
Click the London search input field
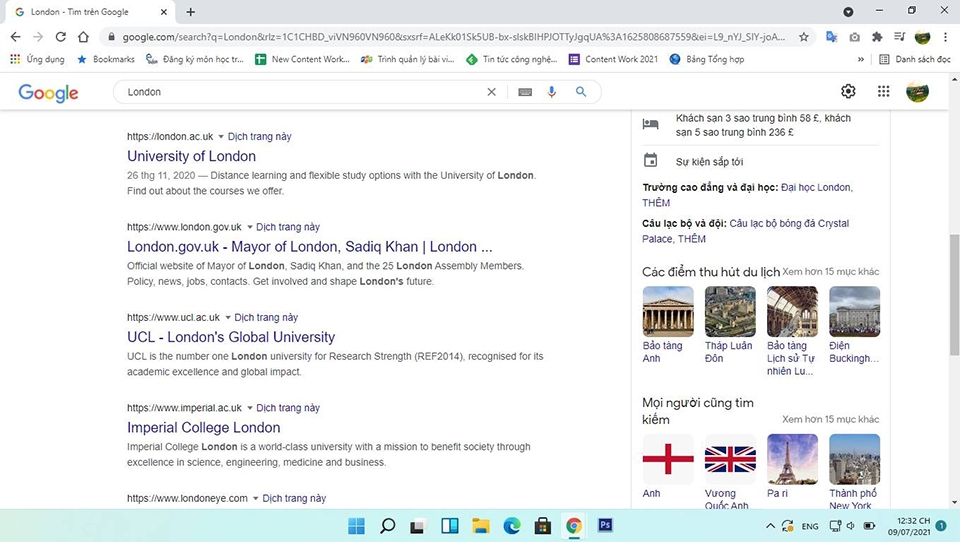point(303,92)
